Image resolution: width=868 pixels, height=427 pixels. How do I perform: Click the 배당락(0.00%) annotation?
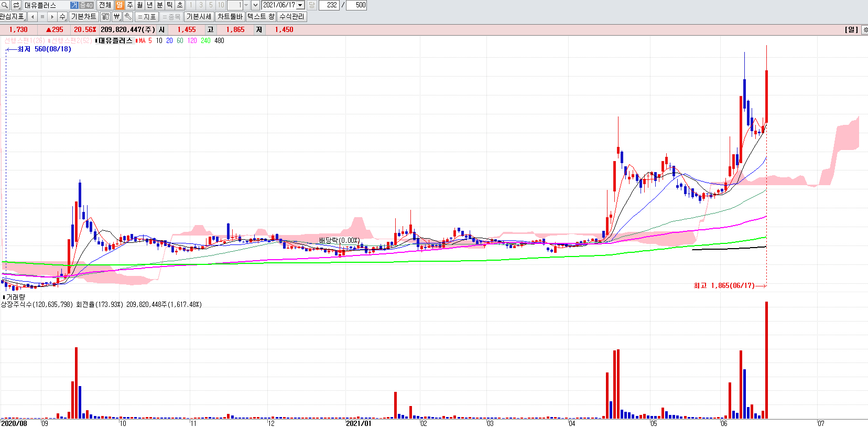pos(339,240)
